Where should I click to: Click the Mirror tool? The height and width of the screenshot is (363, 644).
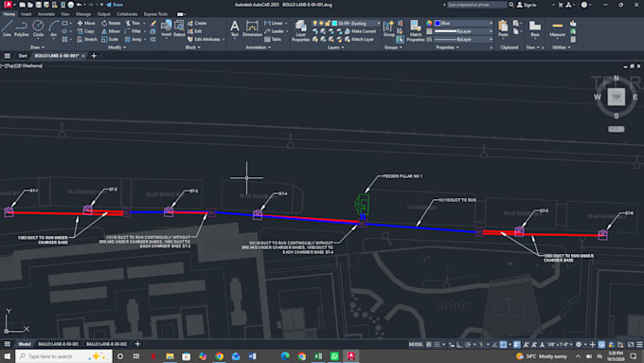(111, 31)
